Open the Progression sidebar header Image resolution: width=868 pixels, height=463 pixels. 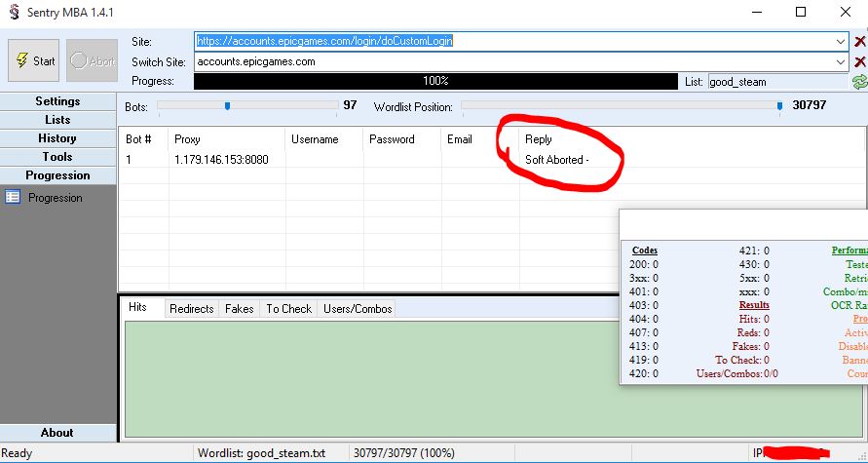pos(57,175)
